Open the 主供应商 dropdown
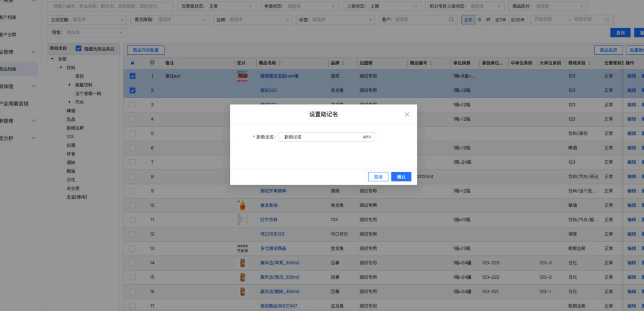Image resolution: width=644 pixels, height=311 pixels. coord(87,20)
